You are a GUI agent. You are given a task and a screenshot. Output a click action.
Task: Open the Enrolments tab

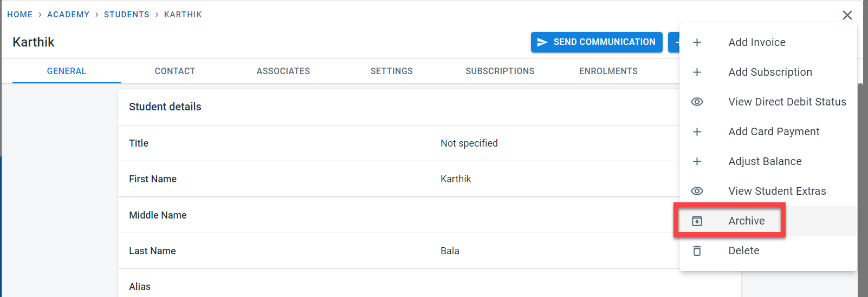tap(608, 71)
